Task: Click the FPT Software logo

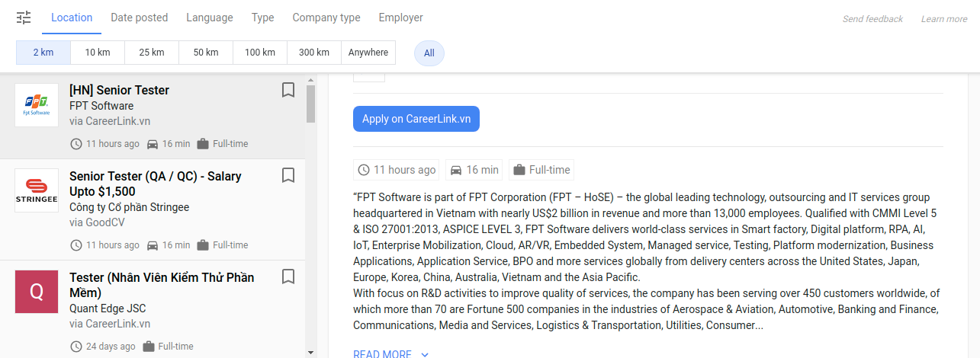Action: click(37, 105)
